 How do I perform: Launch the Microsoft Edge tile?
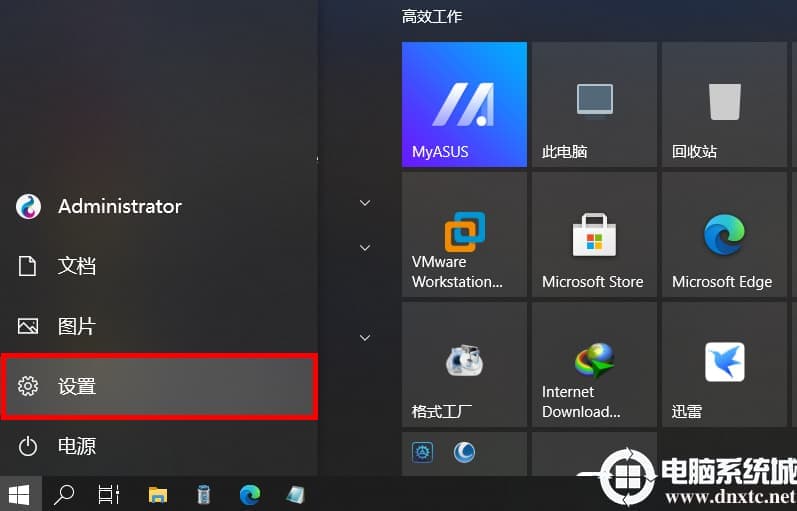coord(724,234)
